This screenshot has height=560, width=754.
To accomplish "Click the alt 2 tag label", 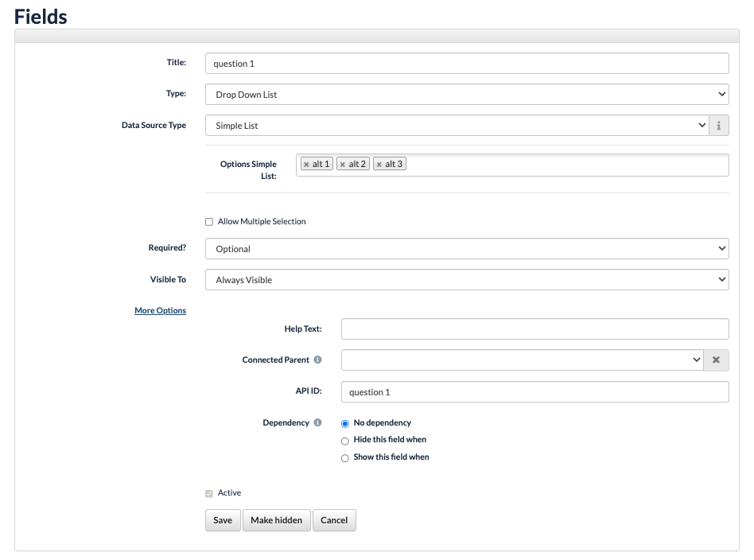I will [357, 164].
